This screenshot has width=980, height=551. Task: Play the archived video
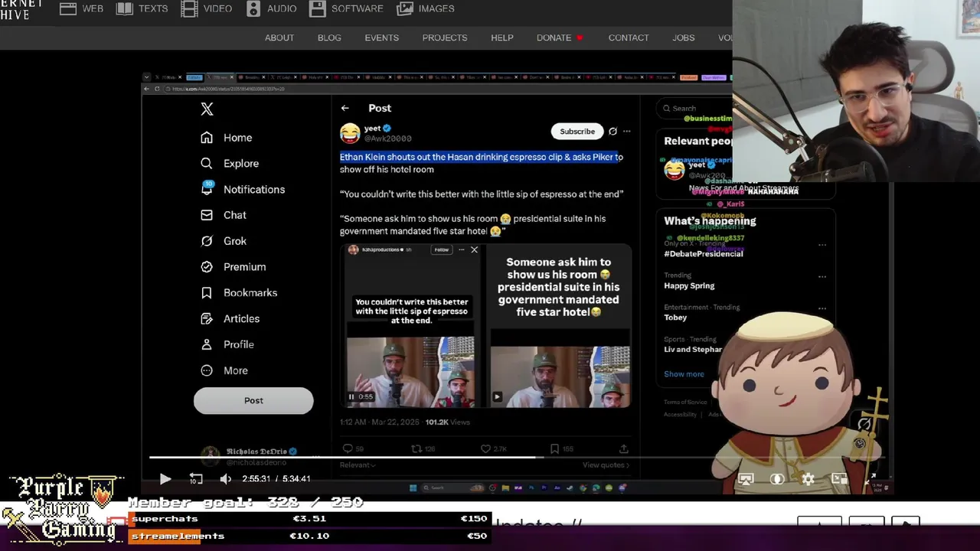(x=165, y=479)
